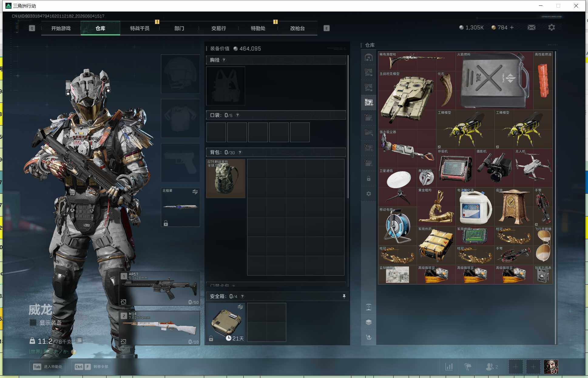Click the empty pistol slot
Image resolution: width=588 pixels, height=378 pixels.
point(180,163)
